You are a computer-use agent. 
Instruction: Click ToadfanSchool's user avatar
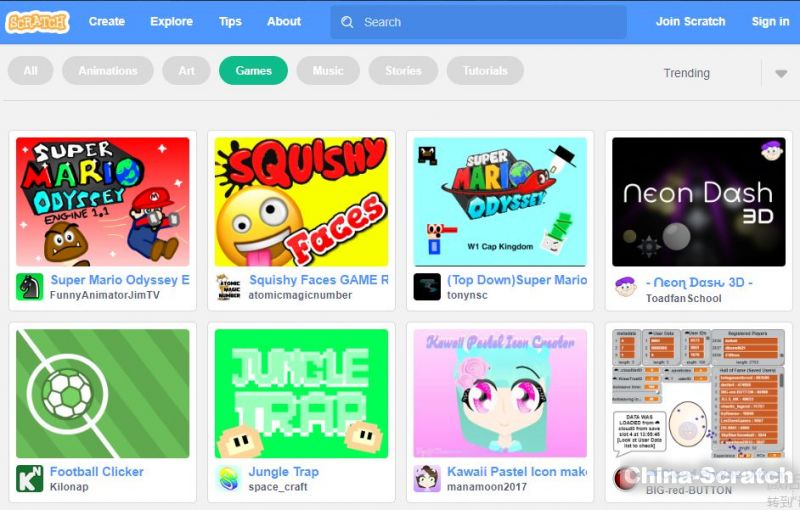click(x=626, y=287)
